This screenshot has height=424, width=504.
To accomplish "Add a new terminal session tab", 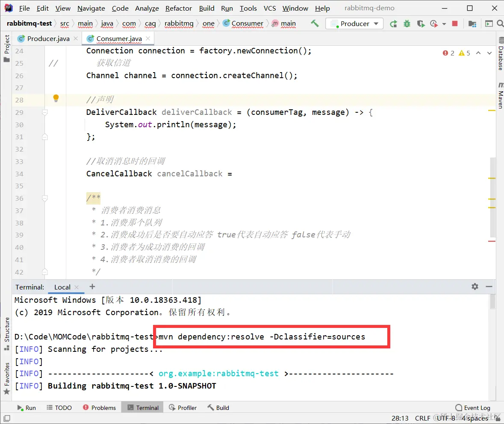I will pos(92,287).
